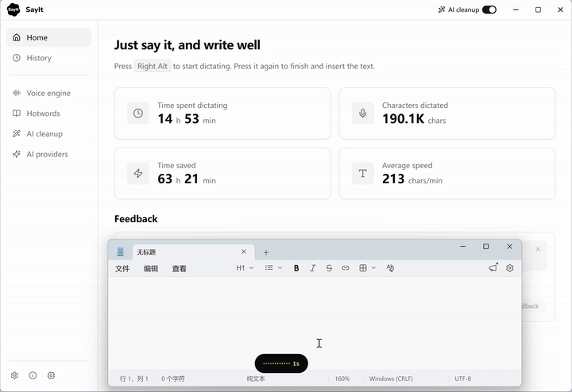
Task: Open the AI providers page
Action: tap(49, 154)
